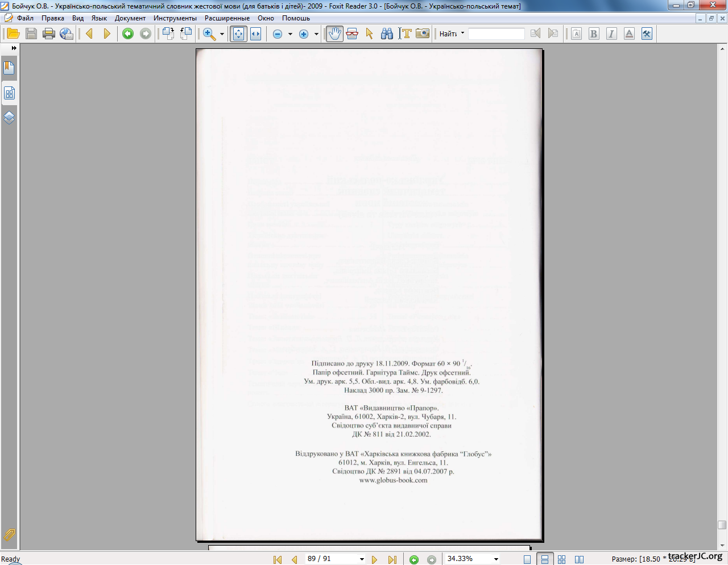
Task: Toggle Fit Page view mode
Action: click(238, 34)
